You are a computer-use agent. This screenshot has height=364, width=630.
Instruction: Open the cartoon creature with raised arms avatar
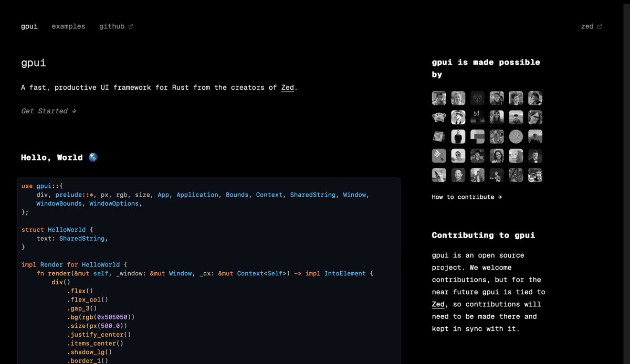tap(439, 117)
